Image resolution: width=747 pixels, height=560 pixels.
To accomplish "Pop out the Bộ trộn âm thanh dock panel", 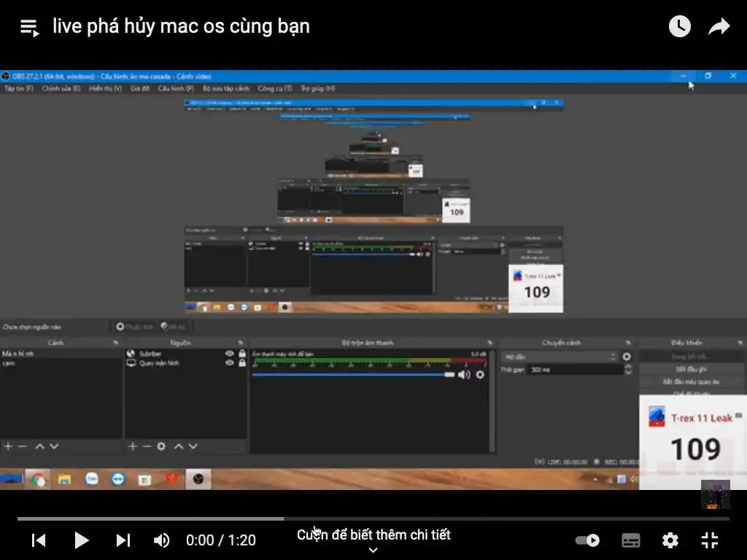I will pyautogui.click(x=489, y=343).
